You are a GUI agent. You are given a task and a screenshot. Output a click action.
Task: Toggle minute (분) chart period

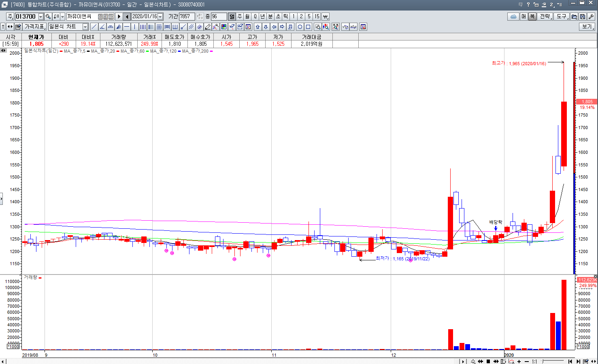270,17
